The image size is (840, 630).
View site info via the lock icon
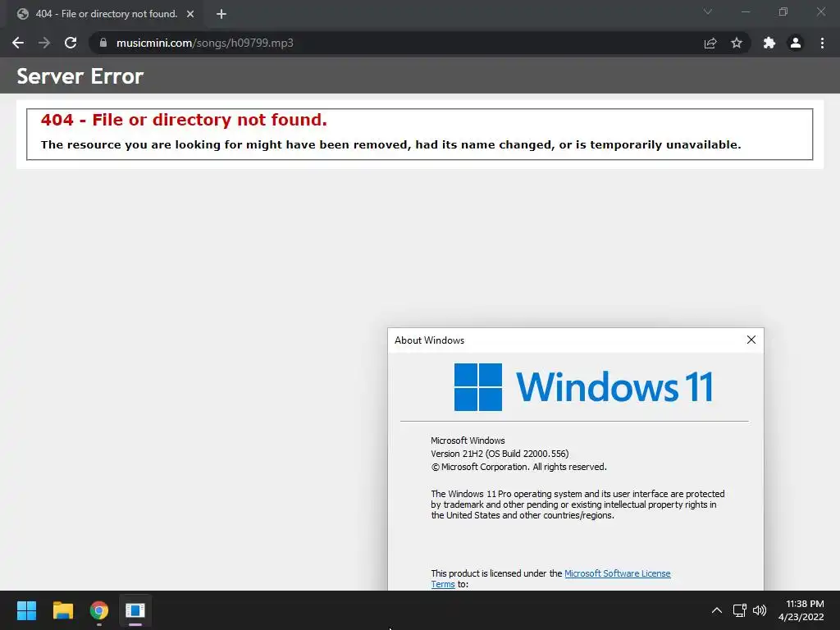(x=103, y=43)
